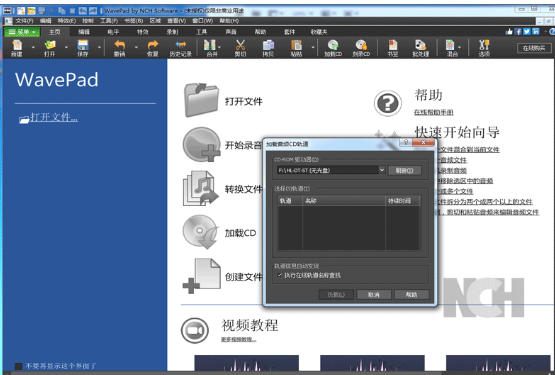
Task: Click the large 打开文件 folder icon
Action: 201,100
